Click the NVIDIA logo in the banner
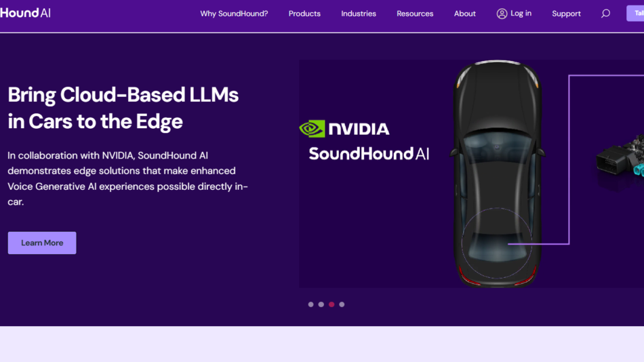This screenshot has height=362, width=644. click(344, 129)
